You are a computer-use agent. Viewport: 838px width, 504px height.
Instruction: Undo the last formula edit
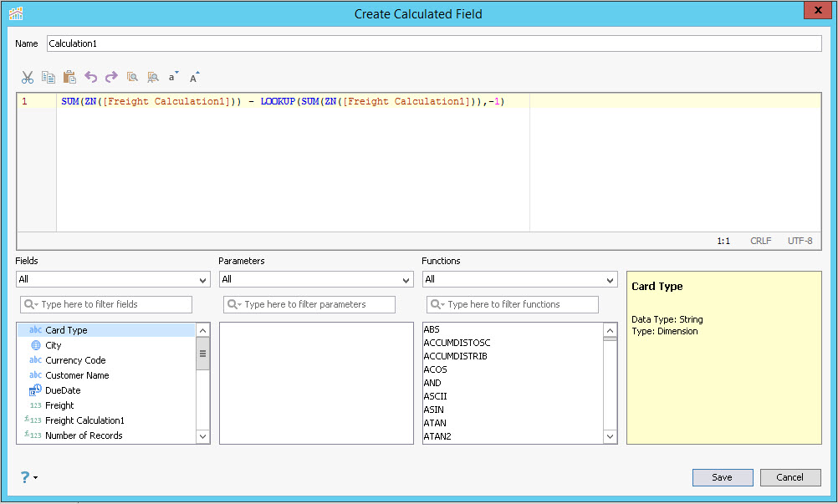coord(90,77)
